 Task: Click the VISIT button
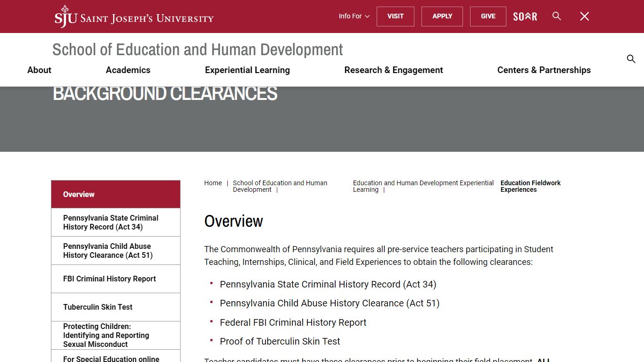(396, 16)
